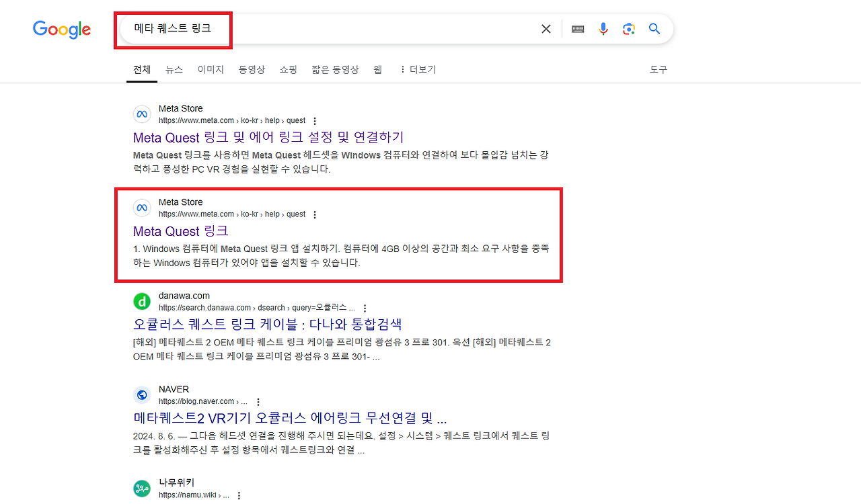The image size is (861, 504).
Task: Switch to the 짧은 동영상 tab
Action: [x=335, y=69]
